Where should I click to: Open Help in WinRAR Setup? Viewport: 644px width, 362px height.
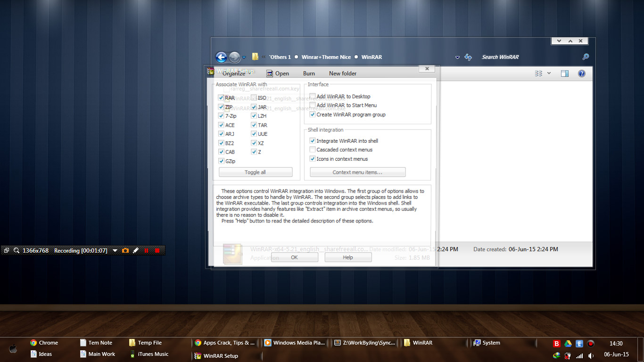tap(348, 257)
